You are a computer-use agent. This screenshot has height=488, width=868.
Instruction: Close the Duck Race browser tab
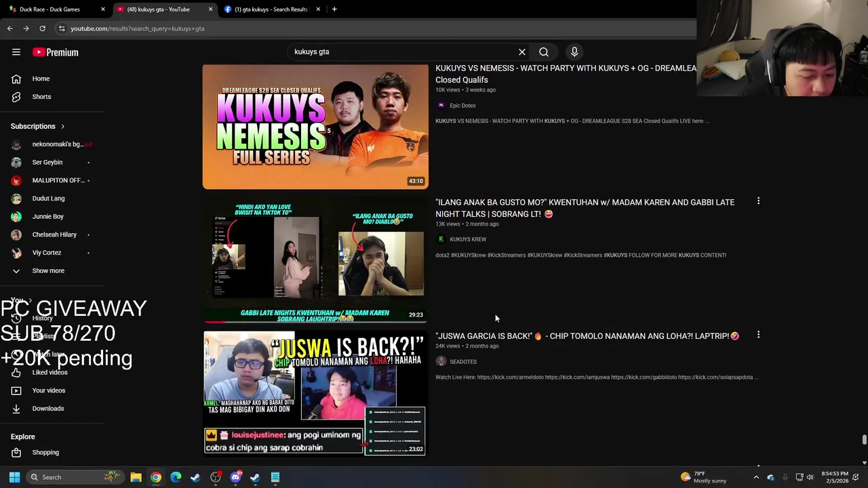pos(103,9)
